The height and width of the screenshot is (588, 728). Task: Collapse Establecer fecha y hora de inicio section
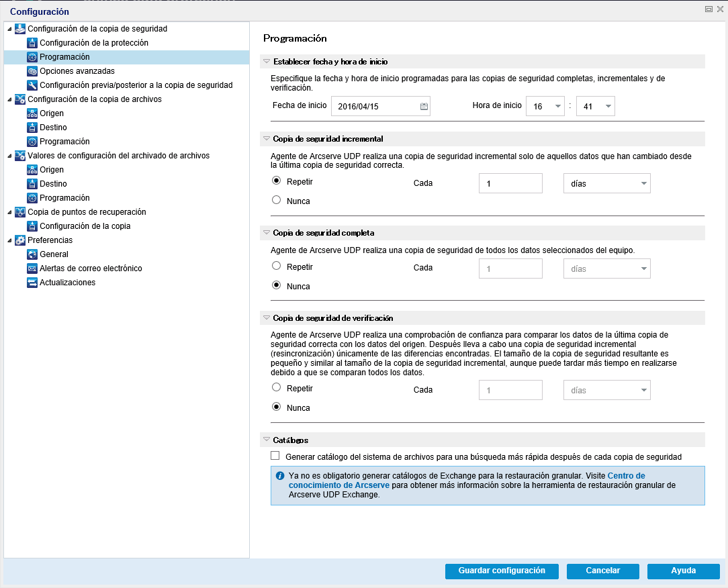[x=267, y=61]
